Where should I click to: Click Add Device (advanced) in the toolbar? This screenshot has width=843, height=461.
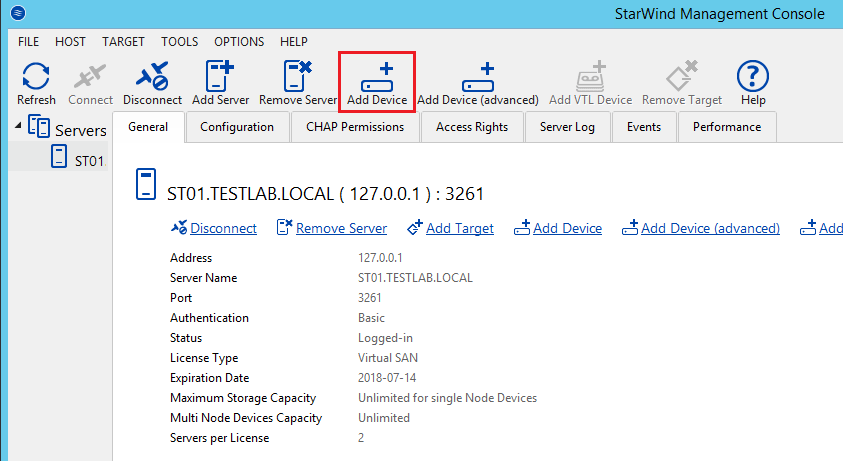tap(478, 83)
